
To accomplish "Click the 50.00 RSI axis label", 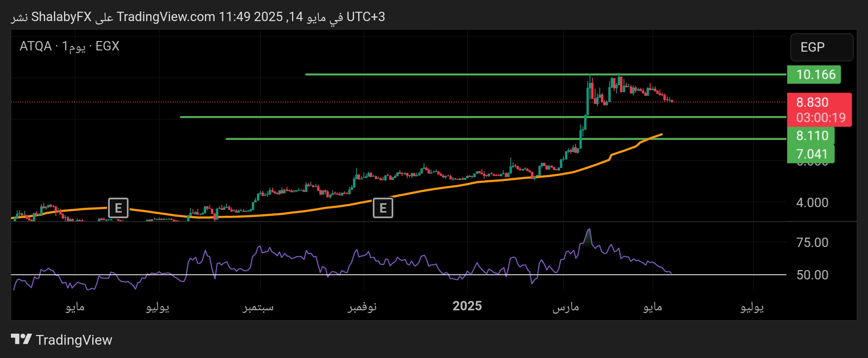I will pyautogui.click(x=812, y=275).
